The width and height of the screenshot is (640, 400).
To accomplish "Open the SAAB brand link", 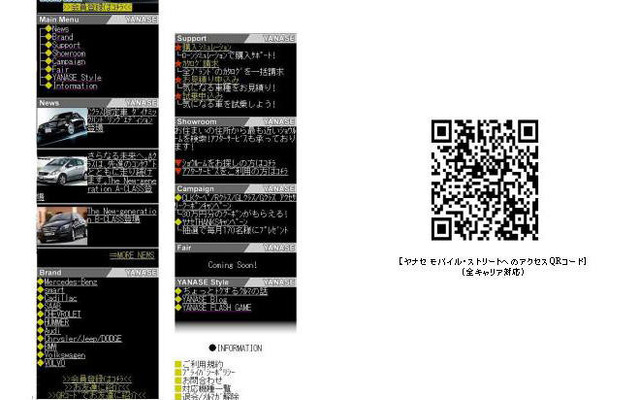I will tap(52, 307).
